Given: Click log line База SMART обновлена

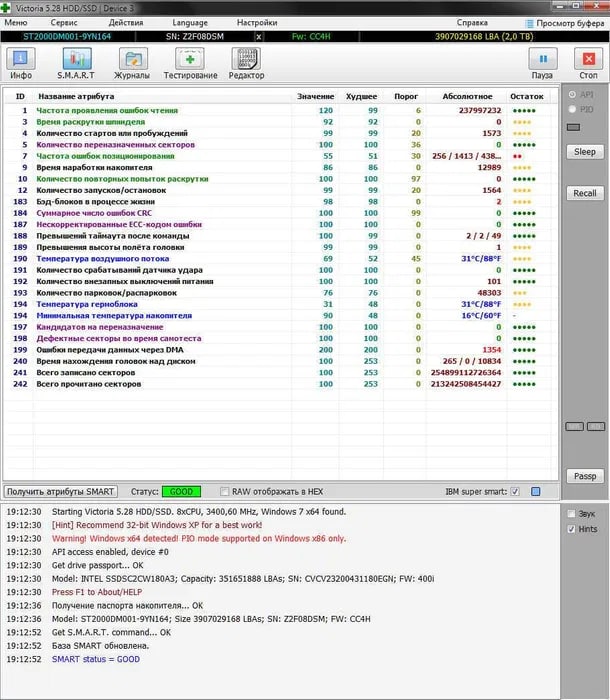Looking at the screenshot, I should coord(100,646).
